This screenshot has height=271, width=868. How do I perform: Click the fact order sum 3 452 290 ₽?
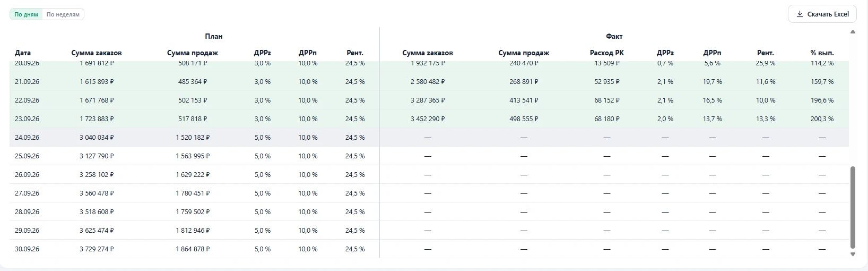(428, 119)
